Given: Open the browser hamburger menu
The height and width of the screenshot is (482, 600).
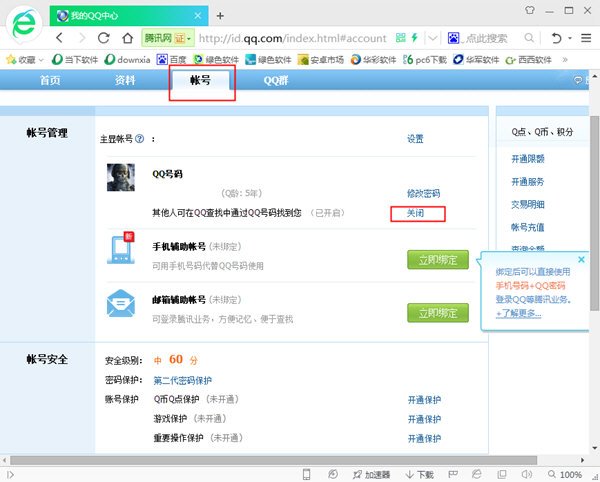Looking at the screenshot, I should [x=586, y=38].
